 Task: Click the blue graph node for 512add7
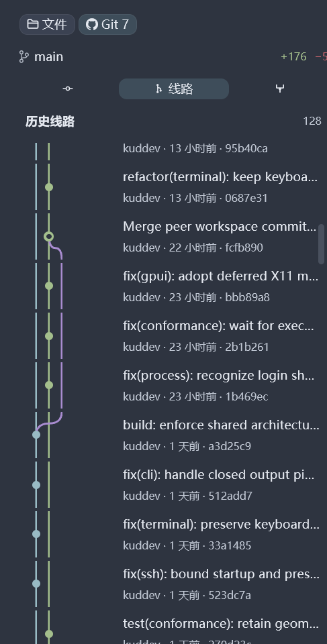[36, 485]
